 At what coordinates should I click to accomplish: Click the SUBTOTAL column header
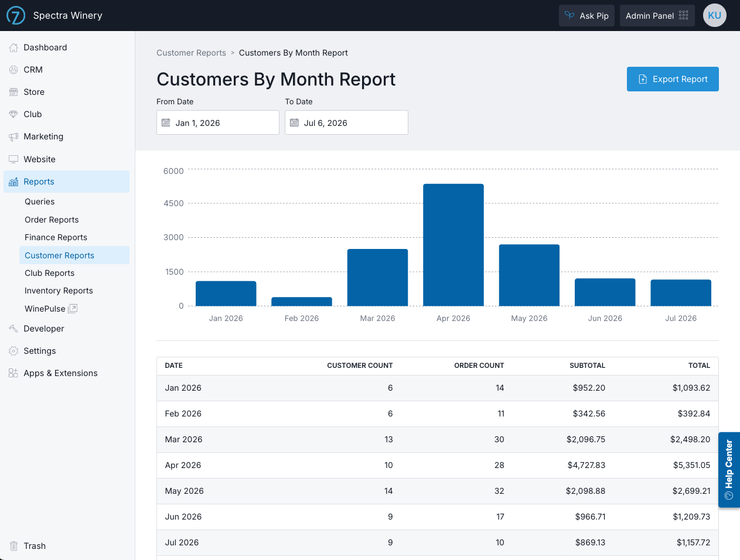588,366
